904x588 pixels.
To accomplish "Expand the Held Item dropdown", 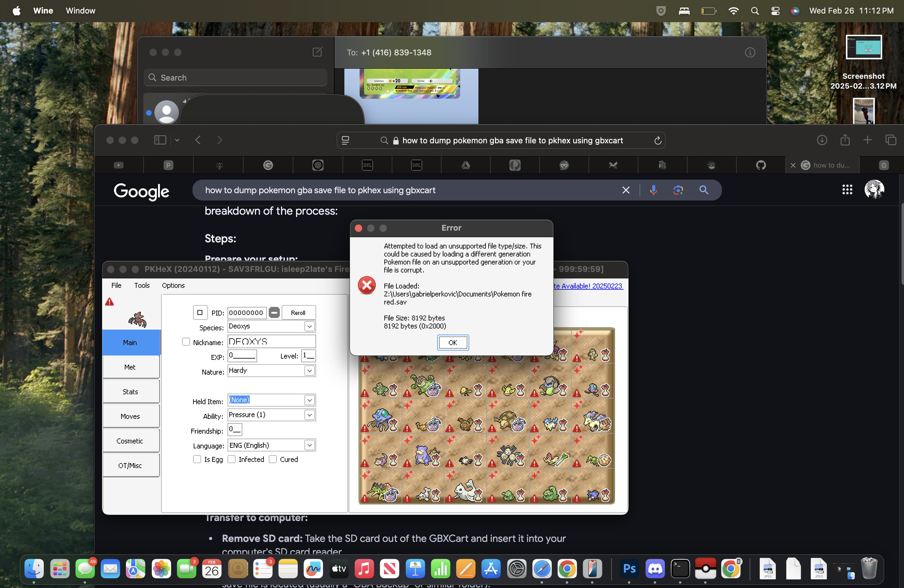I will click(309, 400).
